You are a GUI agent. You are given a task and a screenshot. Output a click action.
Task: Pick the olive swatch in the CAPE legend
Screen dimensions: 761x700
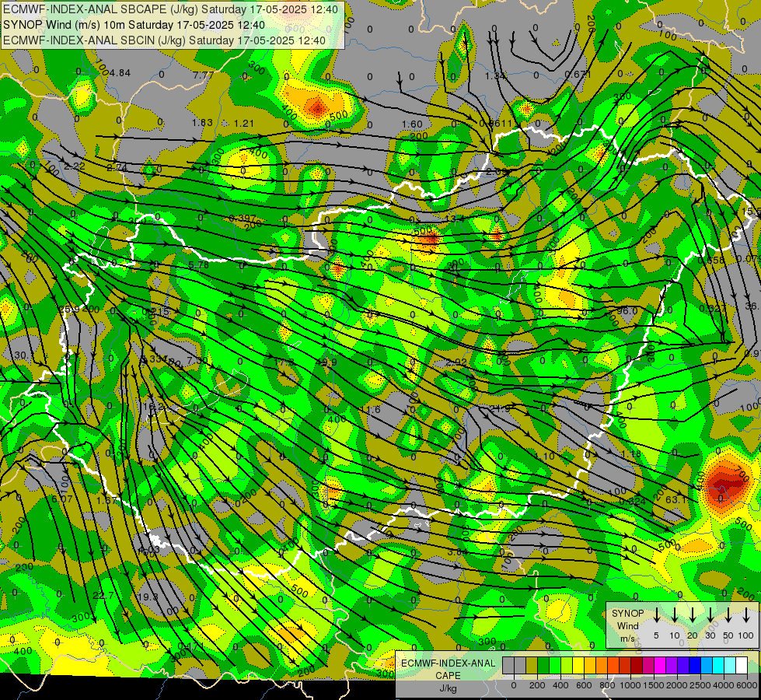[x=532, y=666]
